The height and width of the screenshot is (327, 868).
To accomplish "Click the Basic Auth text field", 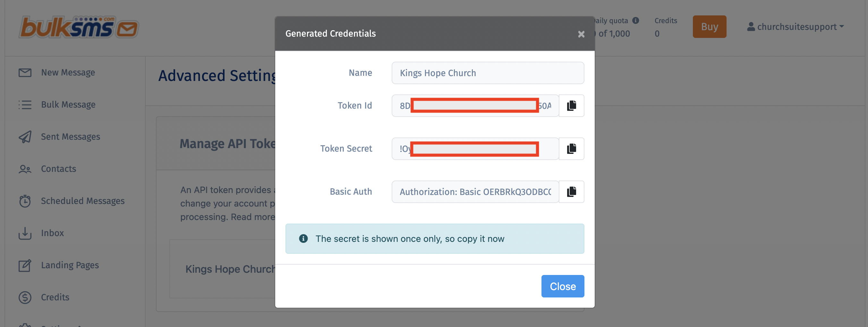I will coord(475,192).
